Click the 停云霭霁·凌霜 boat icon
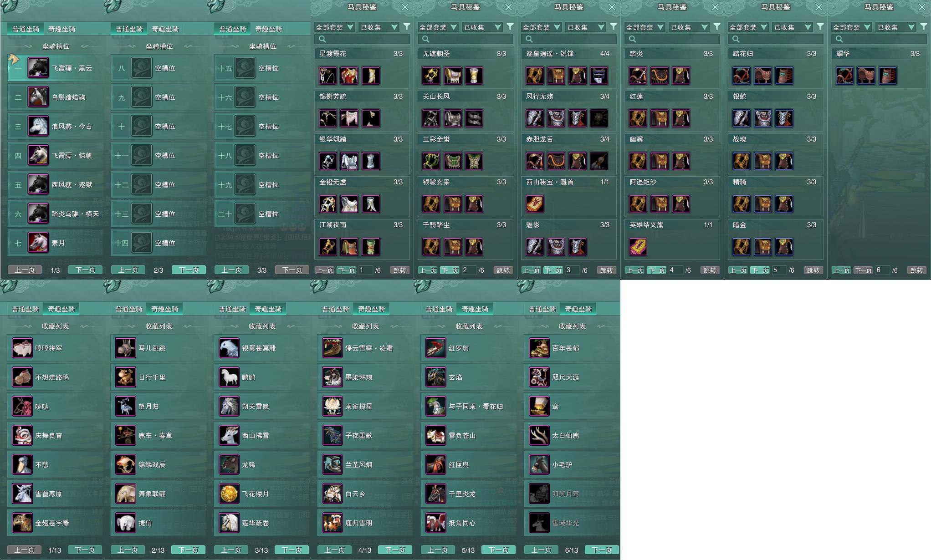This screenshot has height=560, width=931. click(332, 348)
